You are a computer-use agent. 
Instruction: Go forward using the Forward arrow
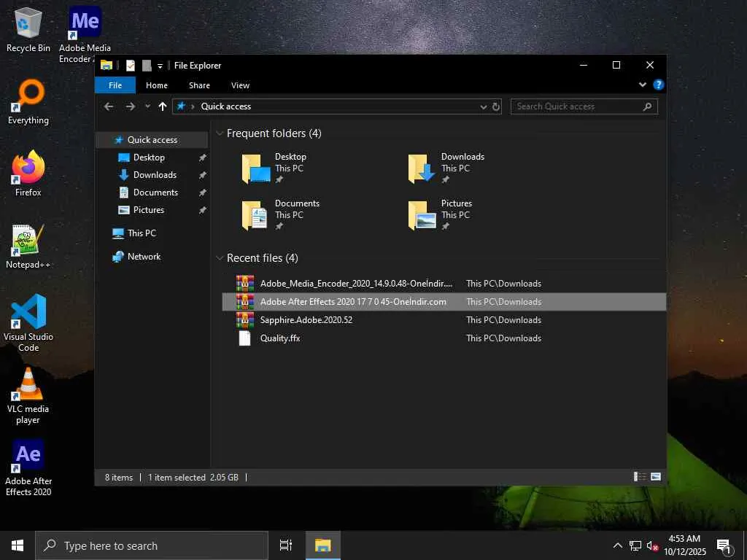[x=130, y=106]
